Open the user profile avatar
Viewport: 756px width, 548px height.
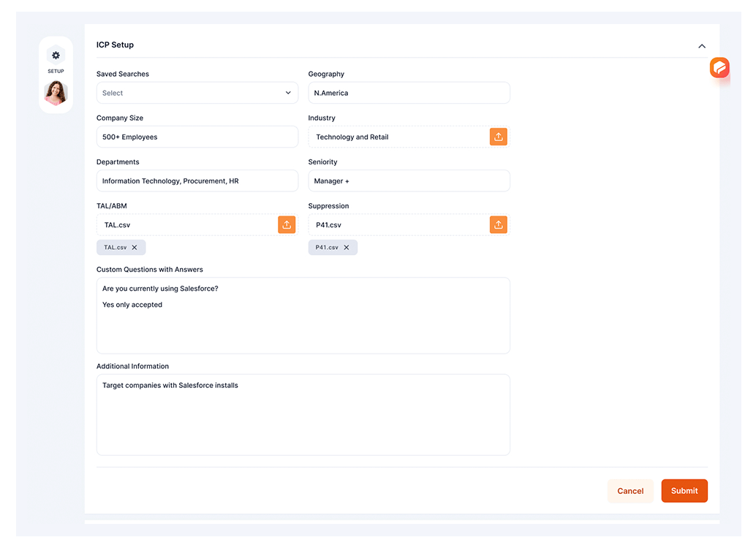click(56, 93)
